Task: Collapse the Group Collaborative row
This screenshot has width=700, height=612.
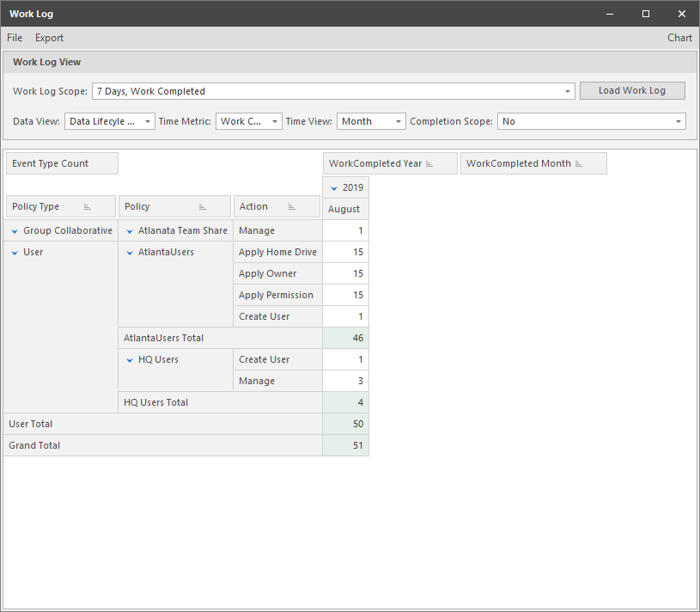Action: click(15, 231)
